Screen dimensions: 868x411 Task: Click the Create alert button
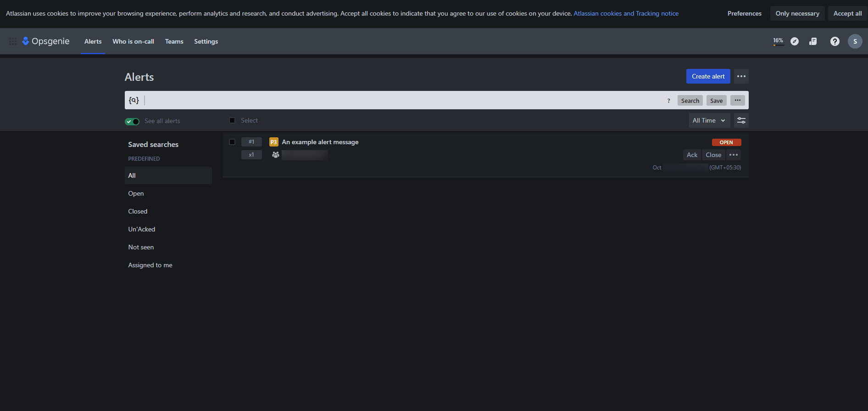[708, 76]
